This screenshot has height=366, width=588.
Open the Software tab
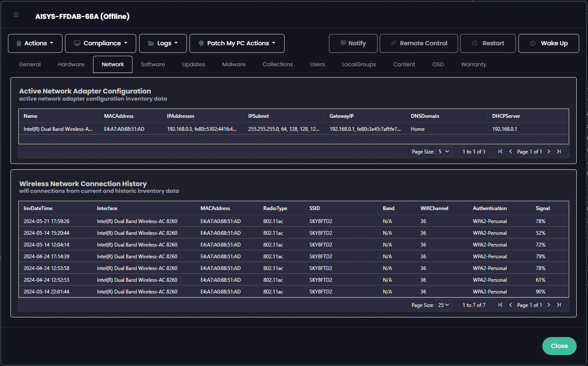tap(153, 65)
